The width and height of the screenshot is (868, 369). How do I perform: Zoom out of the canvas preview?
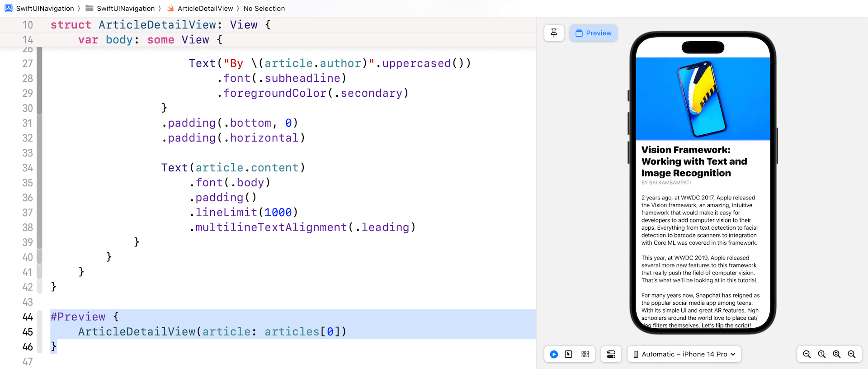(807, 355)
